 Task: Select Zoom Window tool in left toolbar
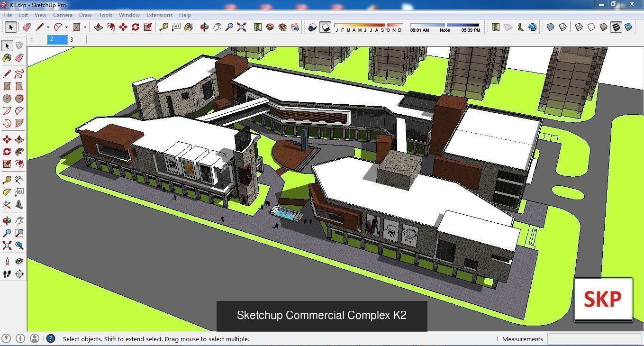[x=19, y=233]
